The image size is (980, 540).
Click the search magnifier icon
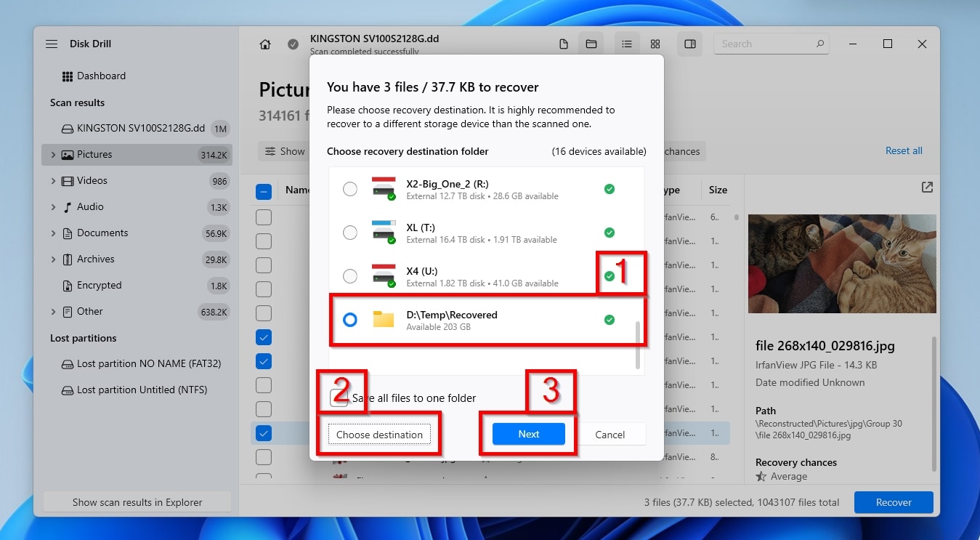(820, 44)
